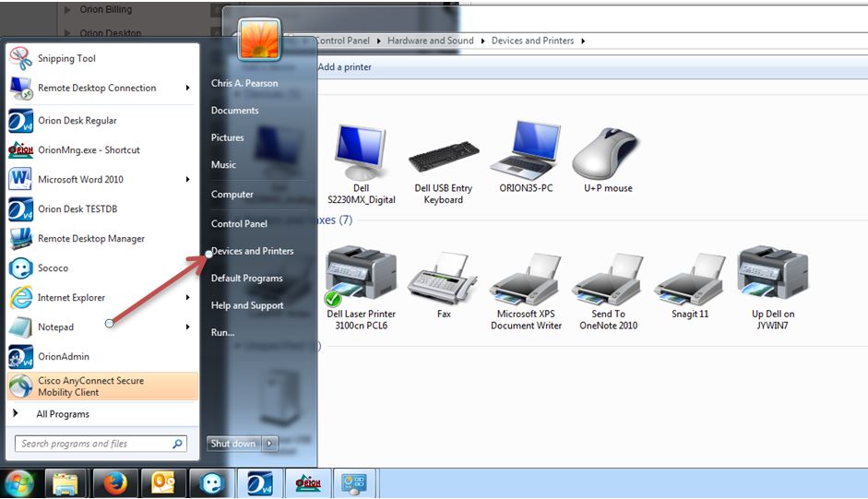The height and width of the screenshot is (499, 868).
Task: Open Shut down options arrow
Action: tap(269, 443)
